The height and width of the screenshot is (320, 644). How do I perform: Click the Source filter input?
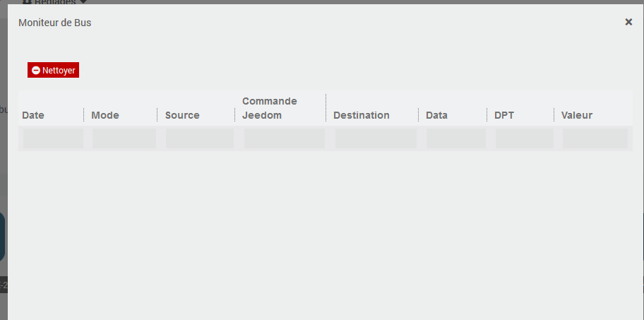199,138
